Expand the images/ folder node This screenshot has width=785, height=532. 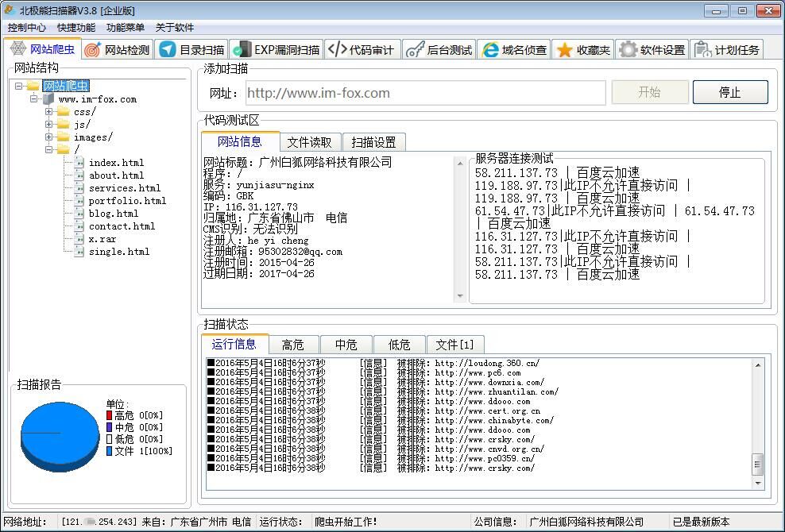click(48, 137)
